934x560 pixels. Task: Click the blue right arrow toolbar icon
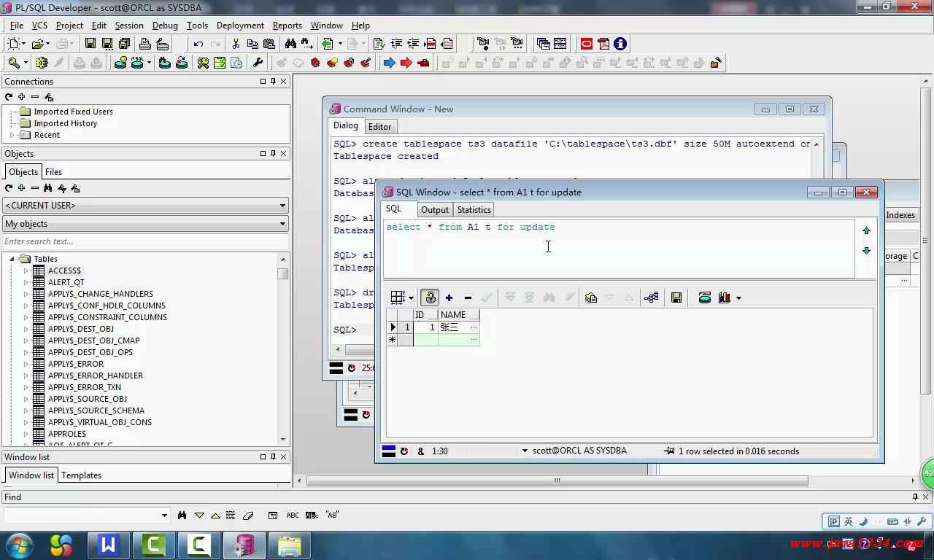(390, 63)
